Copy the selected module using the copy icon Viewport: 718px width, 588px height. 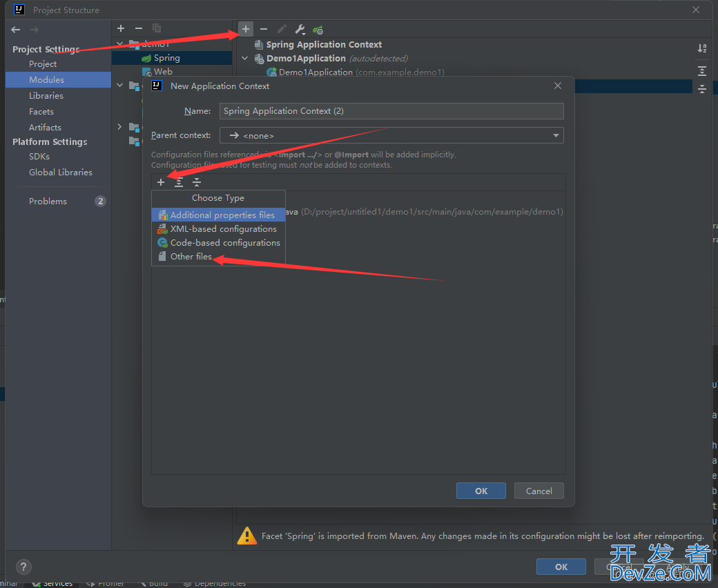tap(157, 28)
